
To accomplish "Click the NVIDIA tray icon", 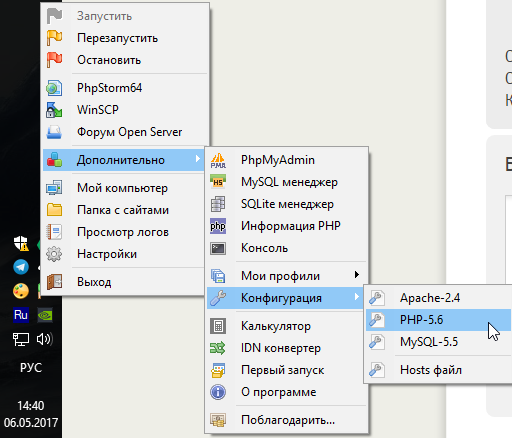I will point(45,315).
